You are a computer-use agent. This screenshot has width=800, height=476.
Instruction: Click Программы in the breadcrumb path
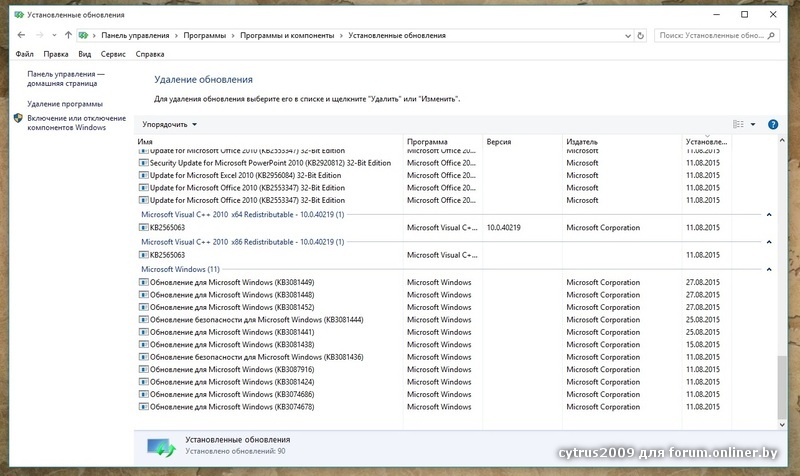pyautogui.click(x=205, y=35)
